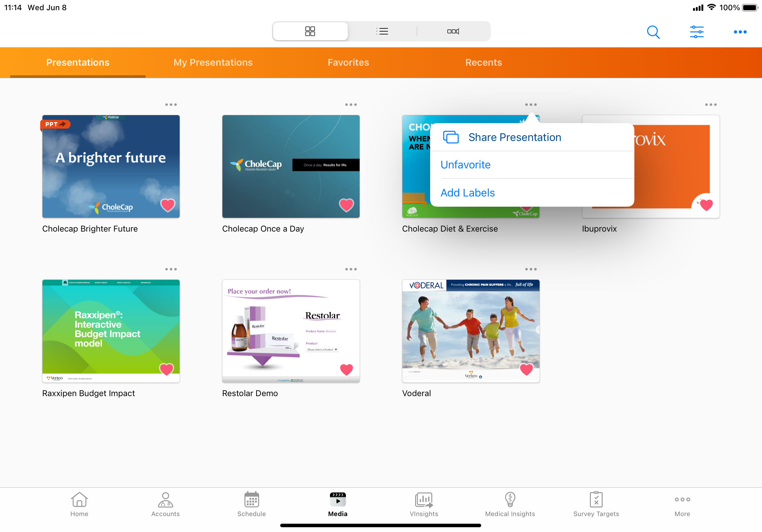Switch to the Favorites tab
This screenshot has width=762, height=532.
pyautogui.click(x=348, y=63)
